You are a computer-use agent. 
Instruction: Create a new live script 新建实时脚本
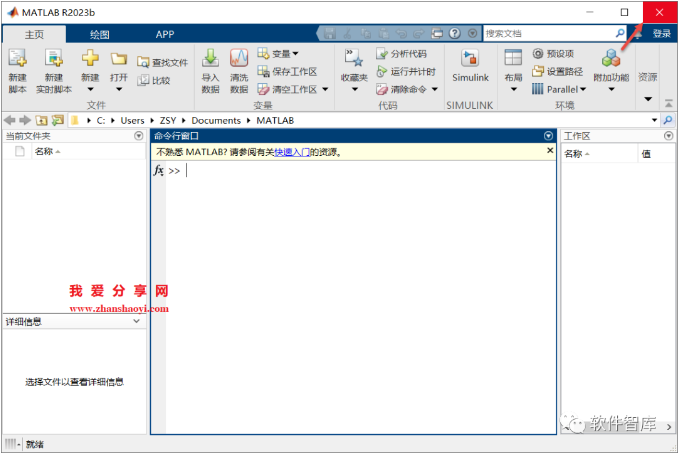(x=54, y=71)
